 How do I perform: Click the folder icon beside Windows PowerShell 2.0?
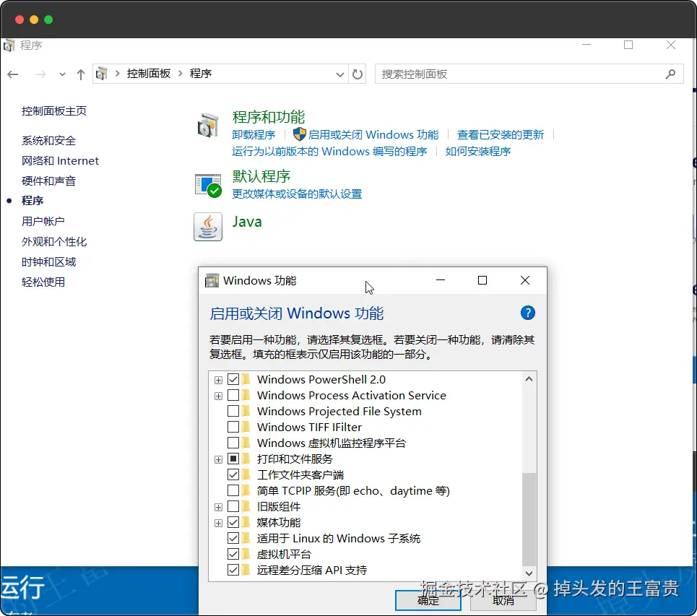click(246, 380)
